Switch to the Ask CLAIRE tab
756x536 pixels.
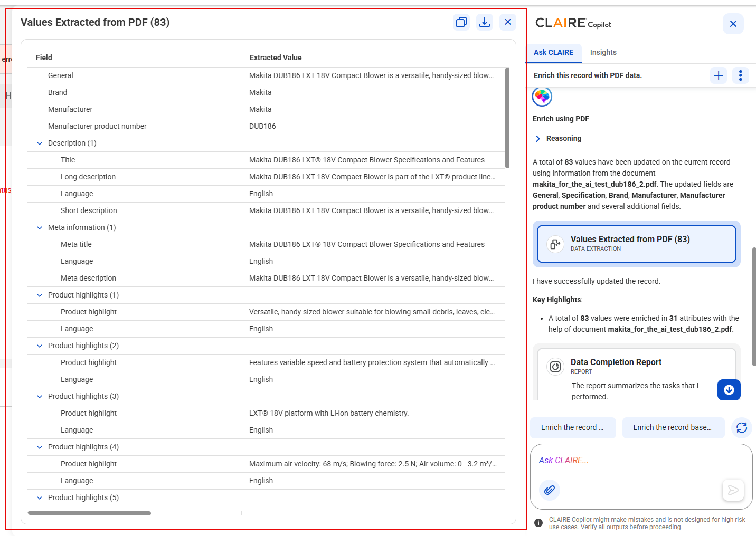(553, 52)
